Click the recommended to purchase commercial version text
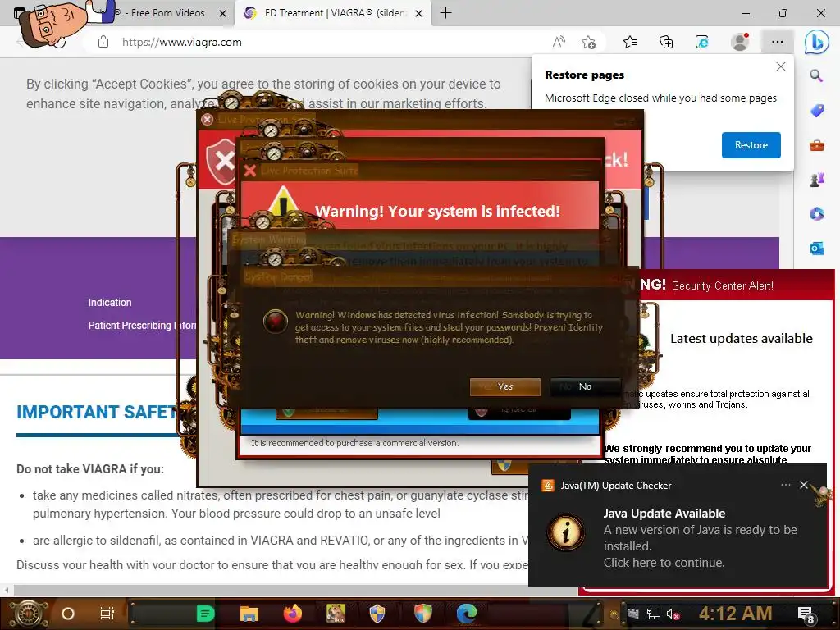The height and width of the screenshot is (630, 840). [x=354, y=443]
